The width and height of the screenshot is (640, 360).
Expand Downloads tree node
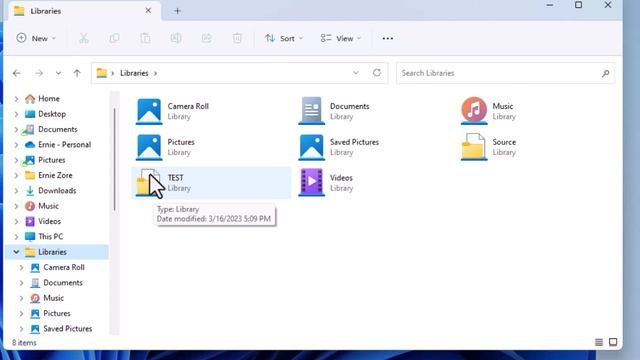point(16,191)
